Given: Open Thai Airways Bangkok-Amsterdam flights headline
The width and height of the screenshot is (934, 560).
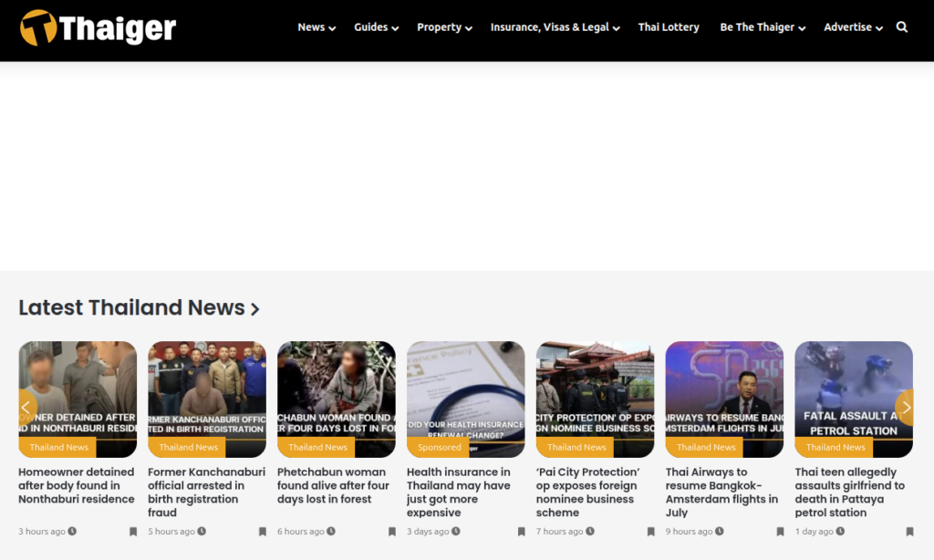Looking at the screenshot, I should 722,493.
